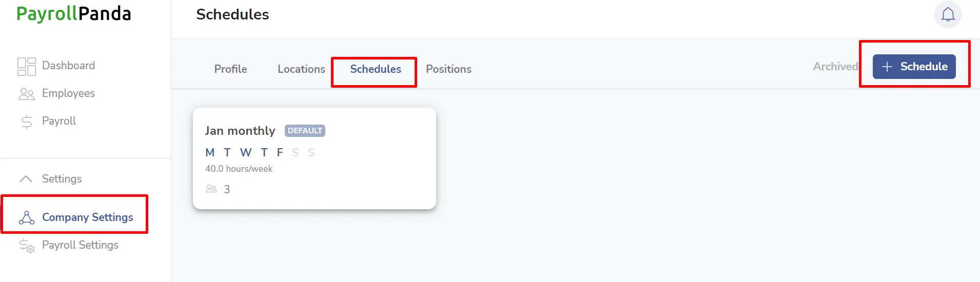Add a new Schedule

(914, 67)
